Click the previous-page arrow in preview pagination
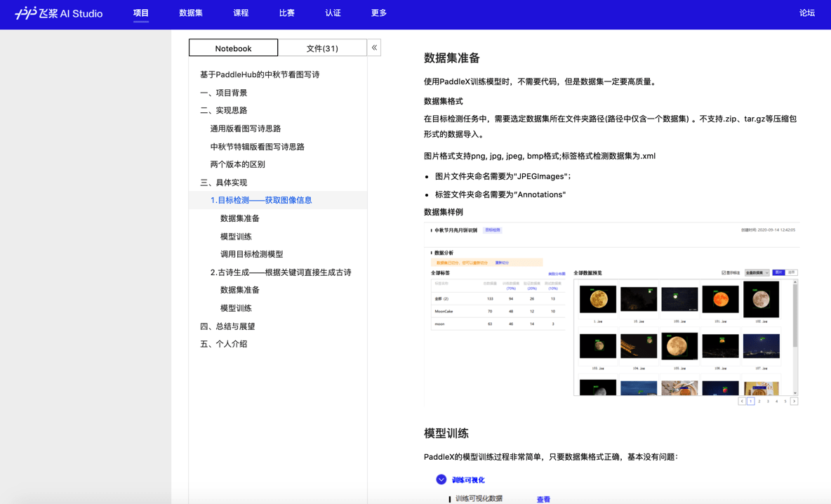The height and width of the screenshot is (504, 831). (742, 402)
